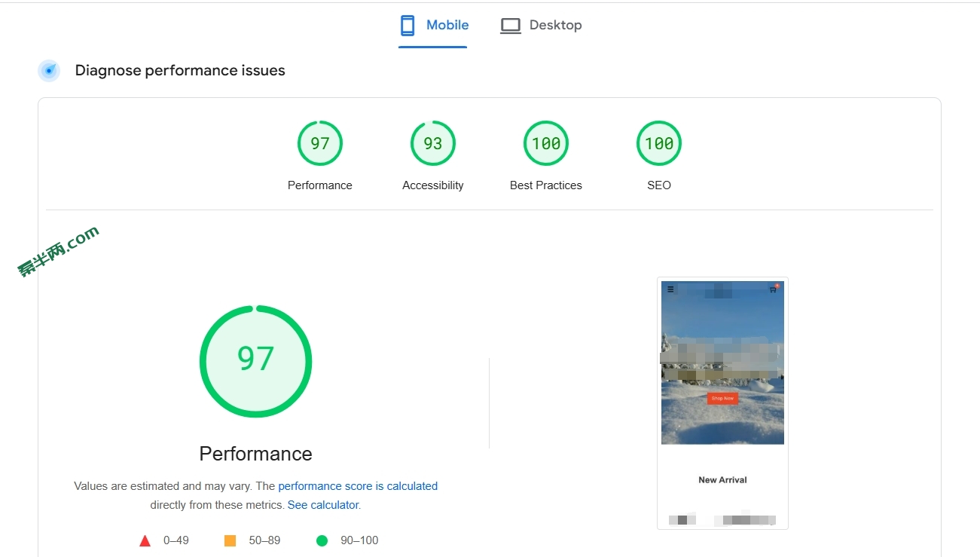
Task: Switch to the Mobile tab
Action: [433, 26]
